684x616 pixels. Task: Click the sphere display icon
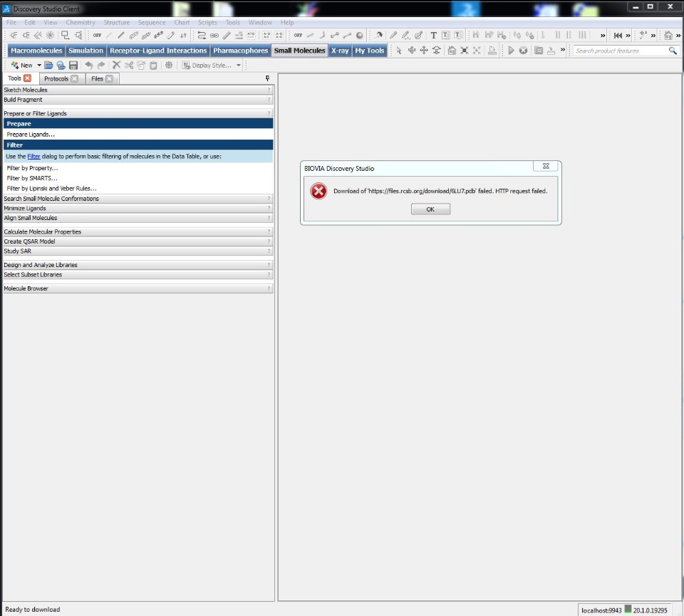(x=359, y=36)
